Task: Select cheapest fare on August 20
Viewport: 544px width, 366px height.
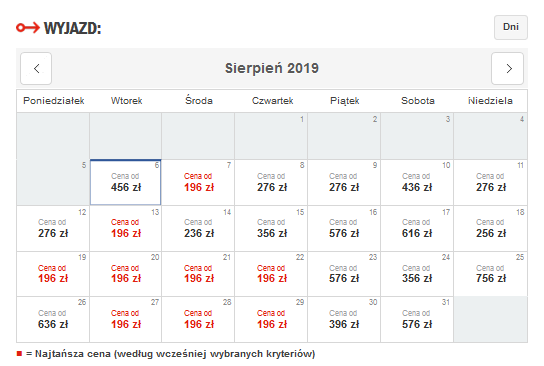Action: pos(126,274)
